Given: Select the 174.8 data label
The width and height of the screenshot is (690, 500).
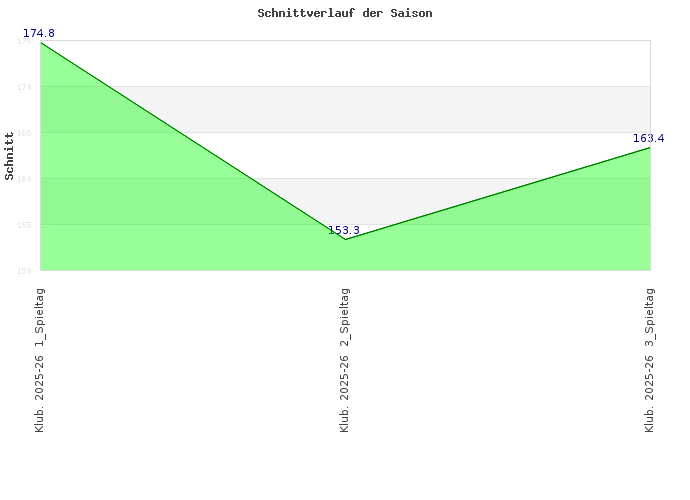Looking at the screenshot, I should (x=39, y=33).
